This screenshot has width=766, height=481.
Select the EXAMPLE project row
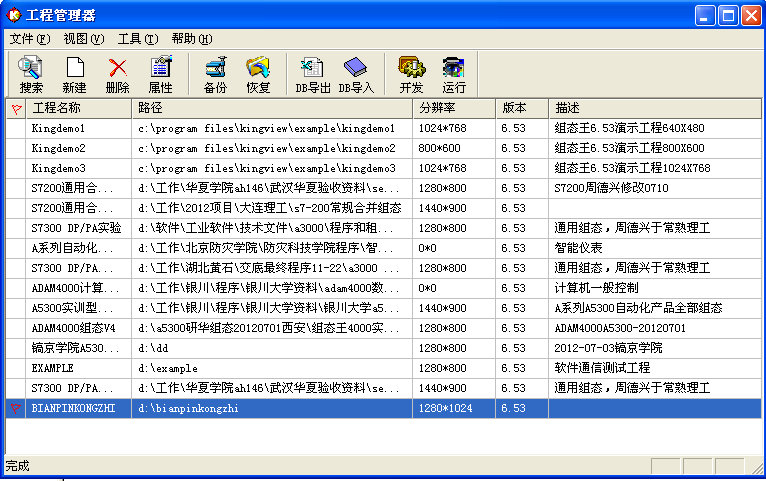tap(383, 368)
